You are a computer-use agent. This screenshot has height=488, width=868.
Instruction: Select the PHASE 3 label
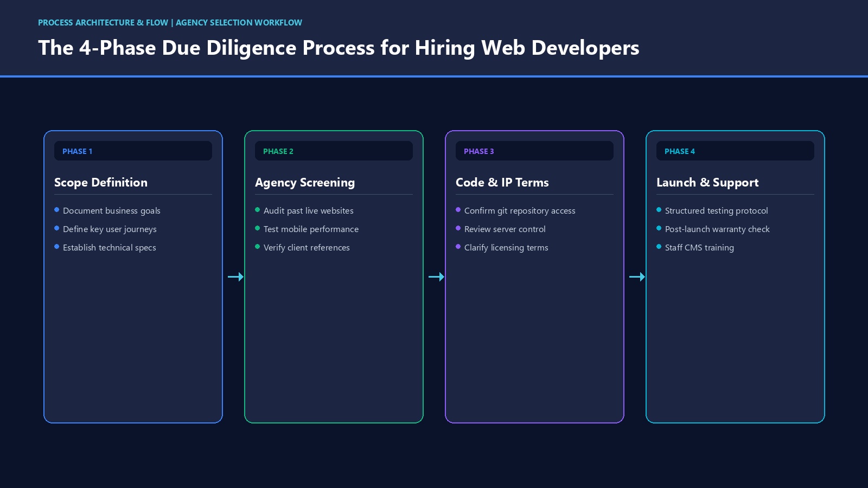click(x=479, y=151)
